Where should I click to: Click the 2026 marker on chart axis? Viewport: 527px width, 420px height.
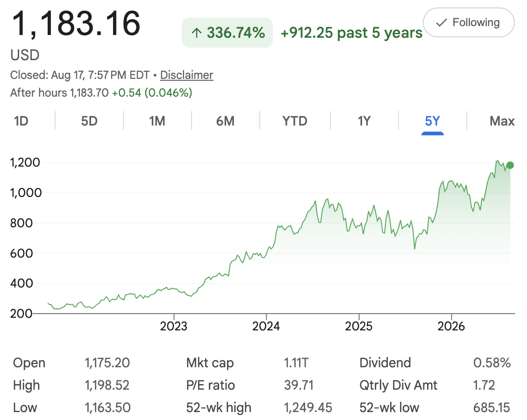pyautogui.click(x=451, y=326)
